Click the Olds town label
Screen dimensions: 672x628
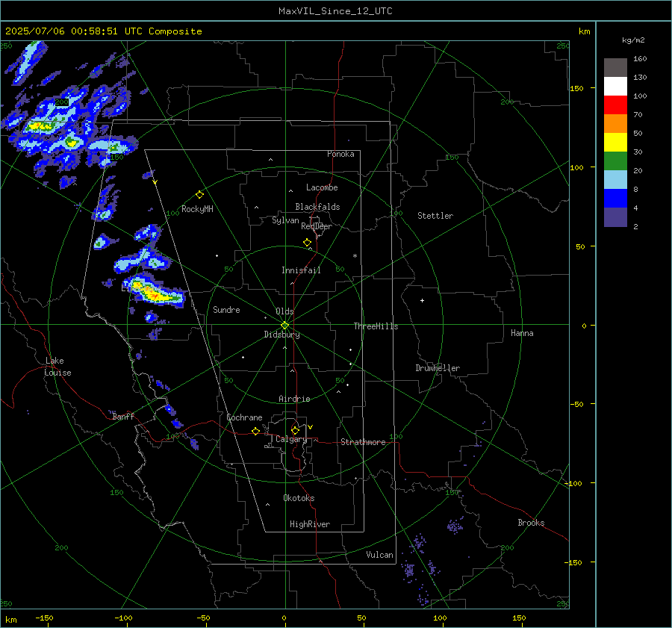pyautogui.click(x=284, y=311)
